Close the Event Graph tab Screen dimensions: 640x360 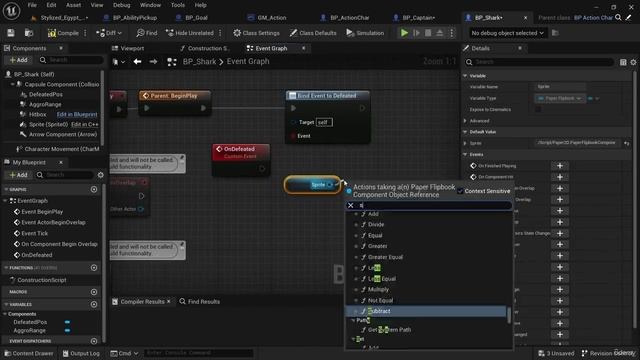click(304, 48)
